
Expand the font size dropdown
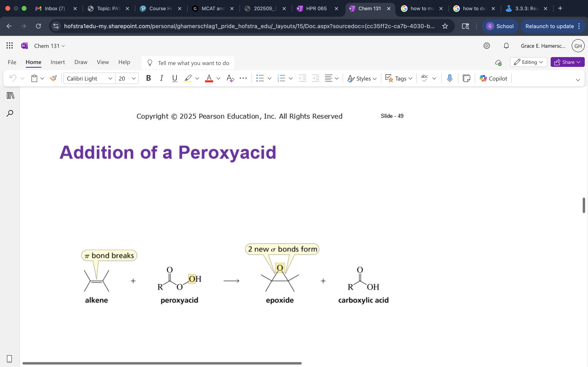click(133, 78)
